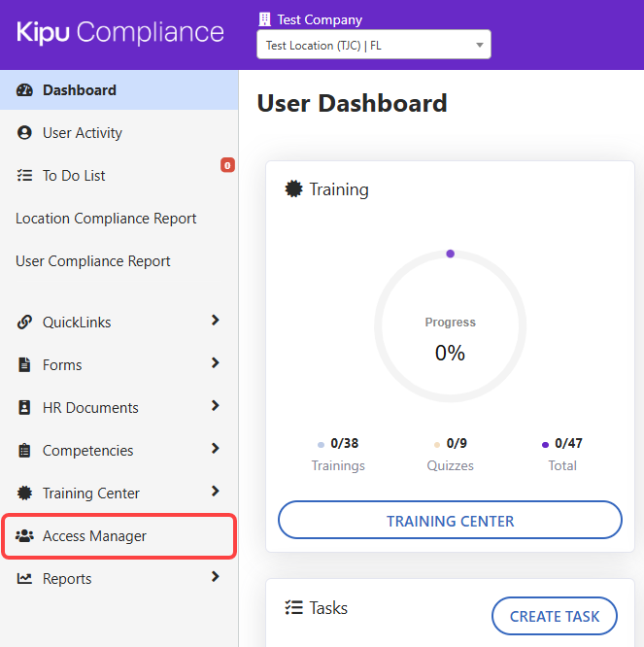Image resolution: width=644 pixels, height=647 pixels.
Task: Expand the QuickLinks submenu arrow
Action: pyautogui.click(x=216, y=321)
